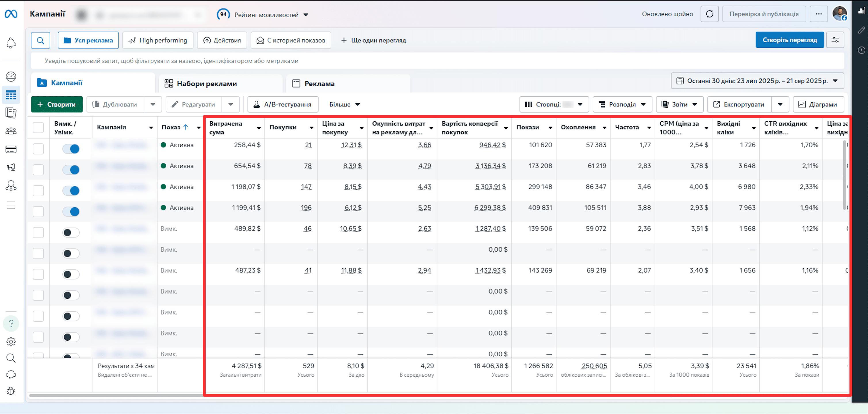
Task: Open audiences people icon in sidebar
Action: [11, 131]
